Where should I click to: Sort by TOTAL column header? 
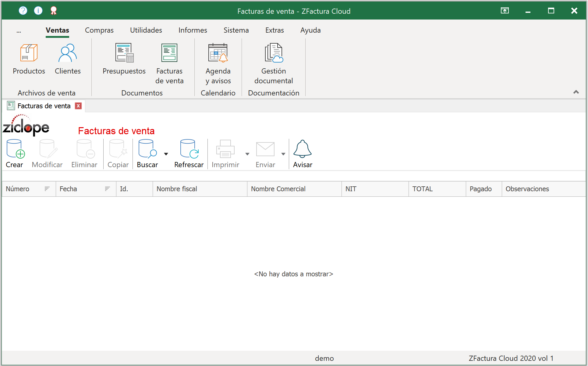click(423, 189)
